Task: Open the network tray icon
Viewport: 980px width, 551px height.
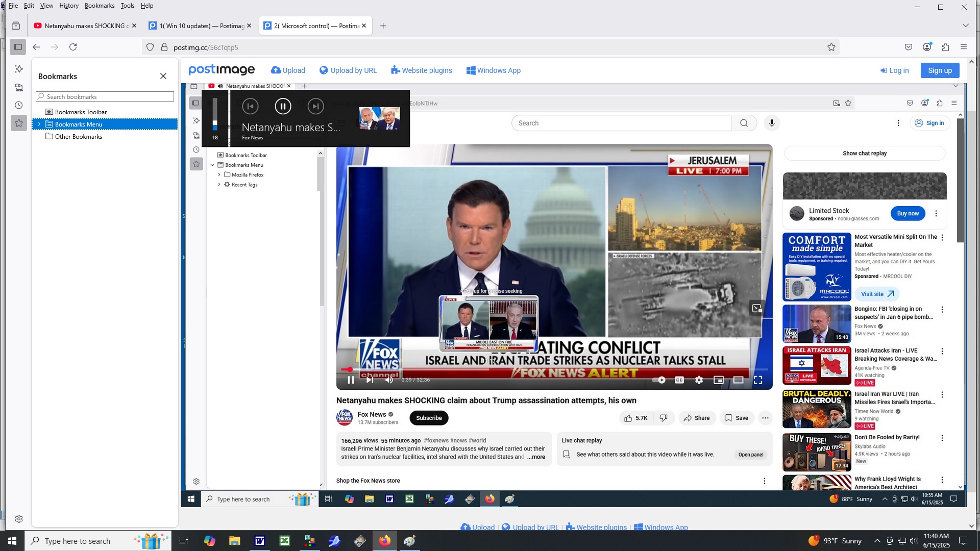Action: coord(902,541)
